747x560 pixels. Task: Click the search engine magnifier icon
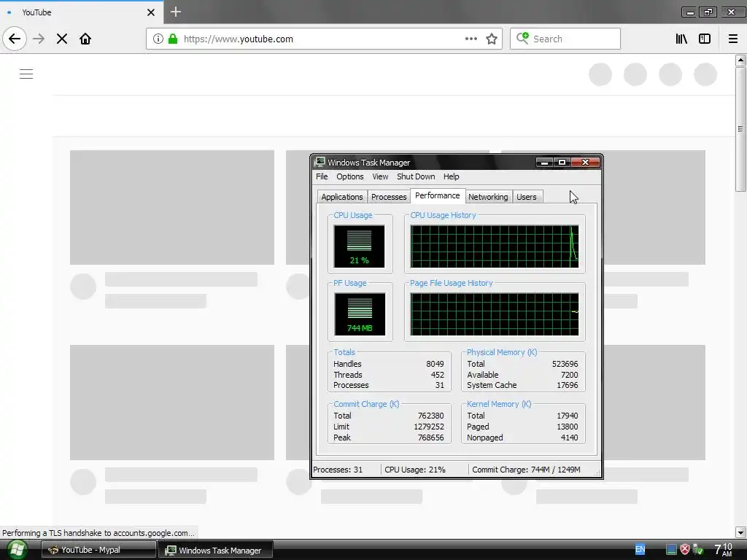tap(522, 39)
